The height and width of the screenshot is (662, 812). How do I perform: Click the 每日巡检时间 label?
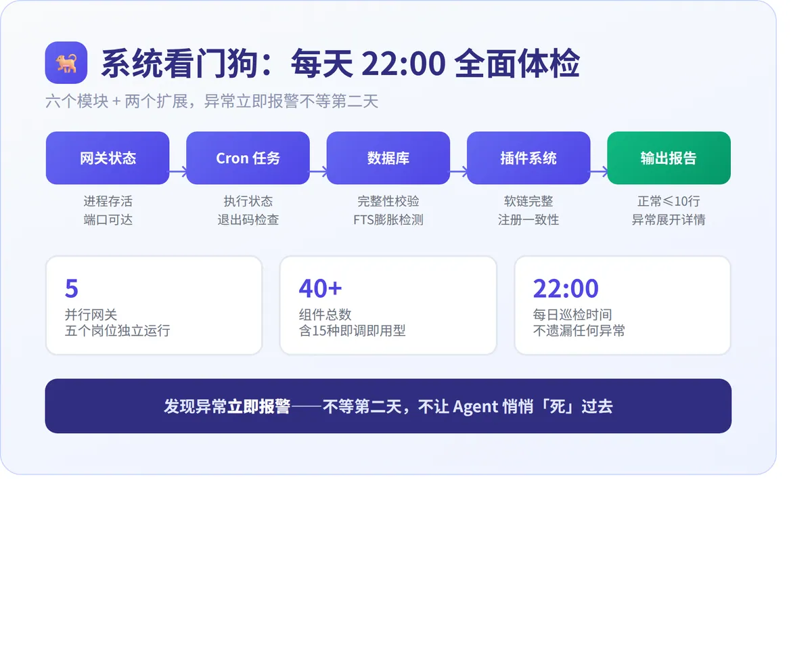(572, 315)
